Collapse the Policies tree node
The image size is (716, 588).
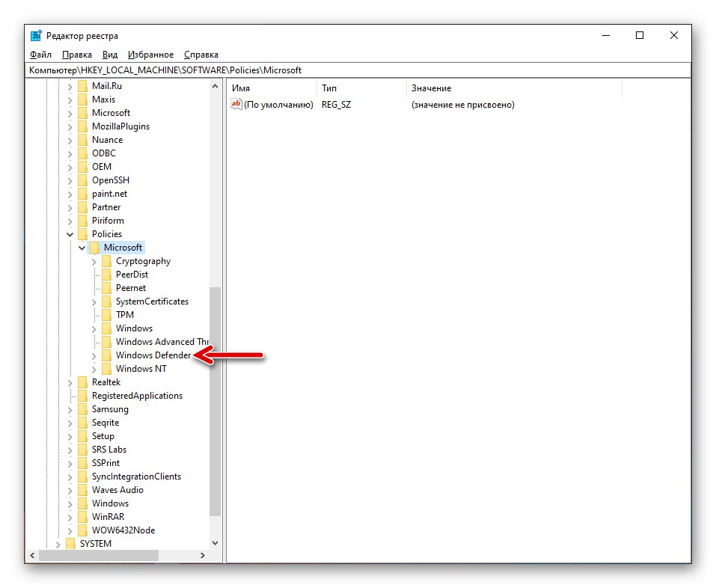click(70, 234)
